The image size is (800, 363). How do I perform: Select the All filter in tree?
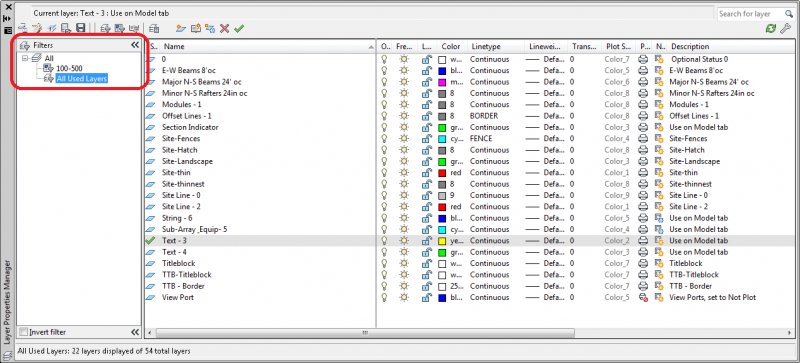[x=49, y=59]
